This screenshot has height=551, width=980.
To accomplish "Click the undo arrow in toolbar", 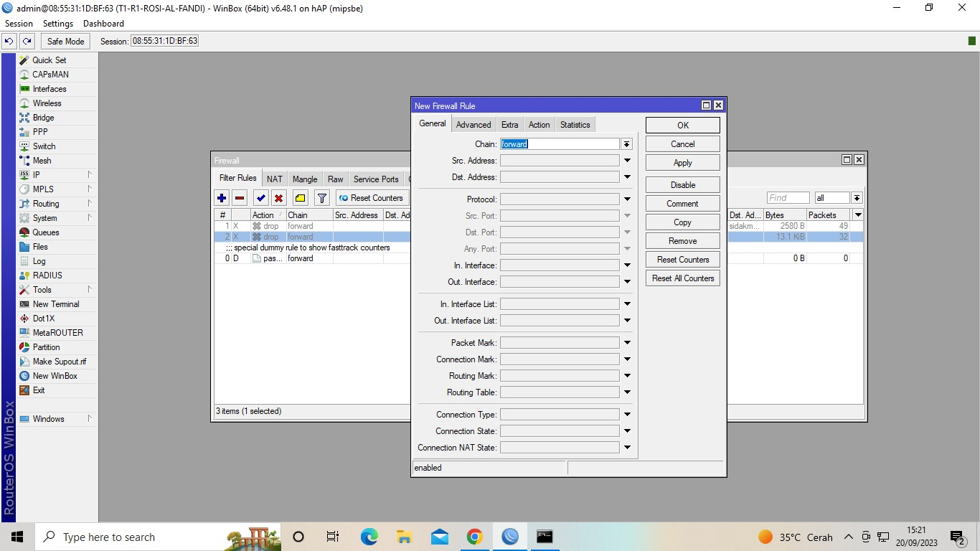I will pos(10,42).
